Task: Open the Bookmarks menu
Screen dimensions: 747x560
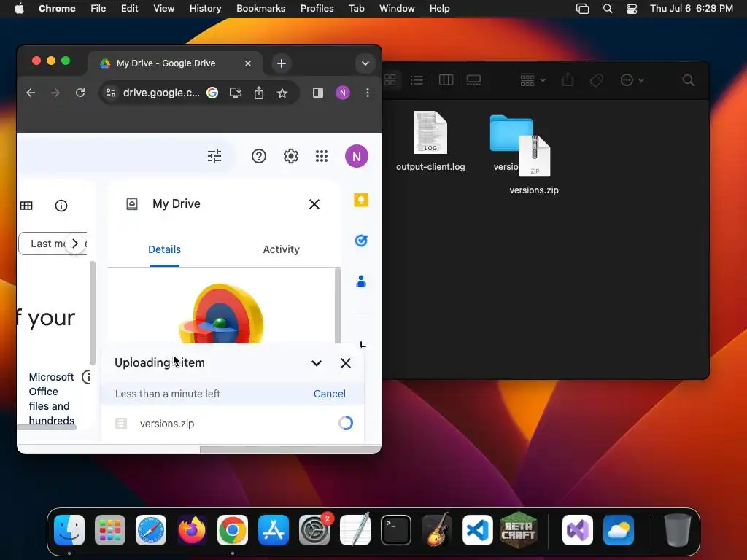Action: point(260,9)
